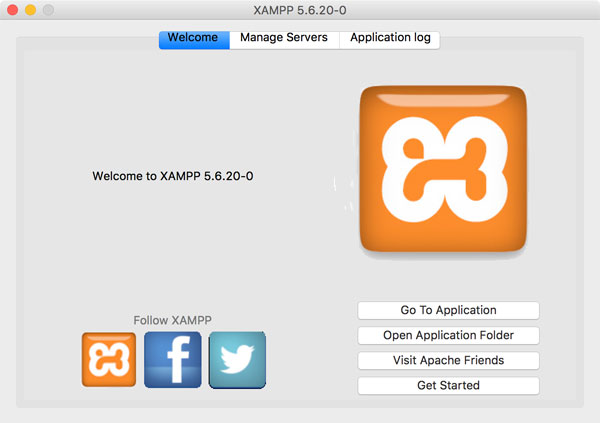600x423 pixels.
Task: Open the XAMPP Facebook page icon
Action: [x=173, y=360]
